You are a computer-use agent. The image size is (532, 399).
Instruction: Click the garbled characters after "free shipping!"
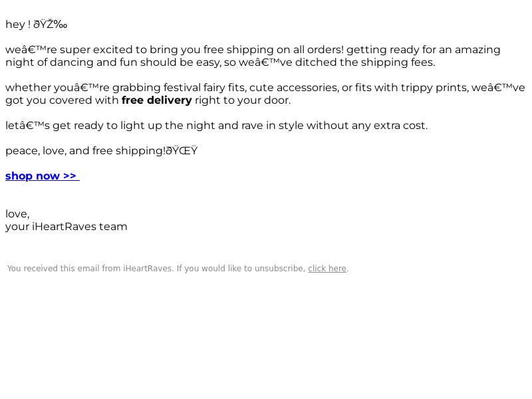coord(182,150)
